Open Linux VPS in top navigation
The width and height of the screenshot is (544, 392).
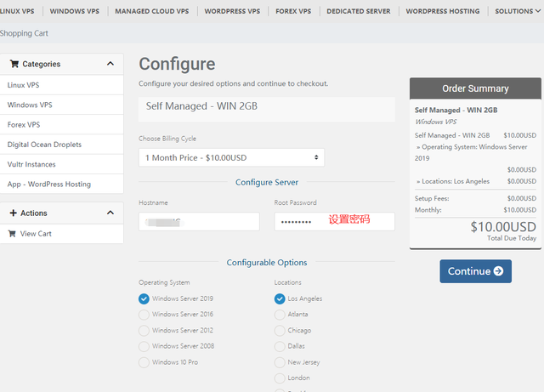click(17, 11)
